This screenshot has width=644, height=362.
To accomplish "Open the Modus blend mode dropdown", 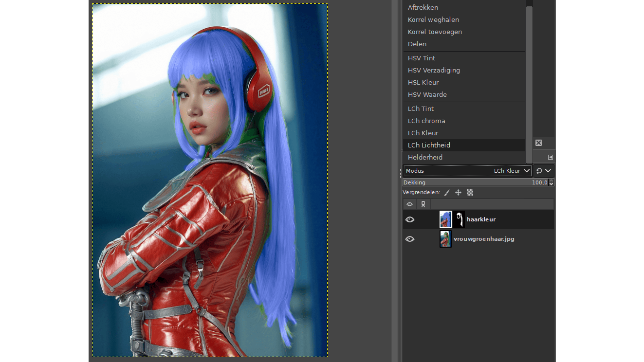I will (467, 171).
